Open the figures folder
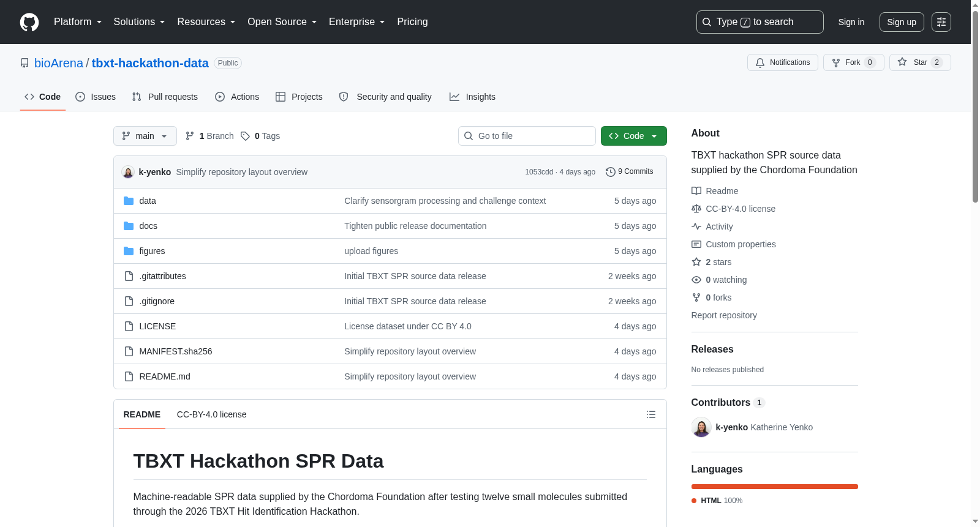This screenshot has width=980, height=527. point(152,251)
